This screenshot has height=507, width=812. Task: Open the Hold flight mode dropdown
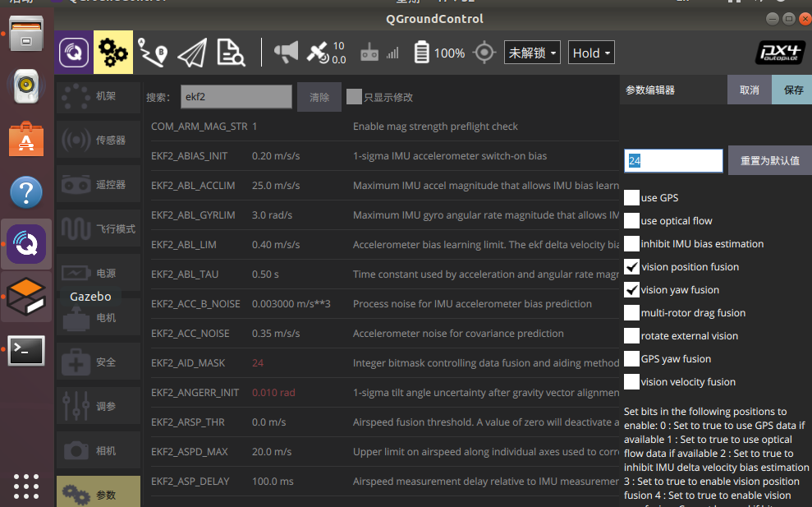coord(591,53)
